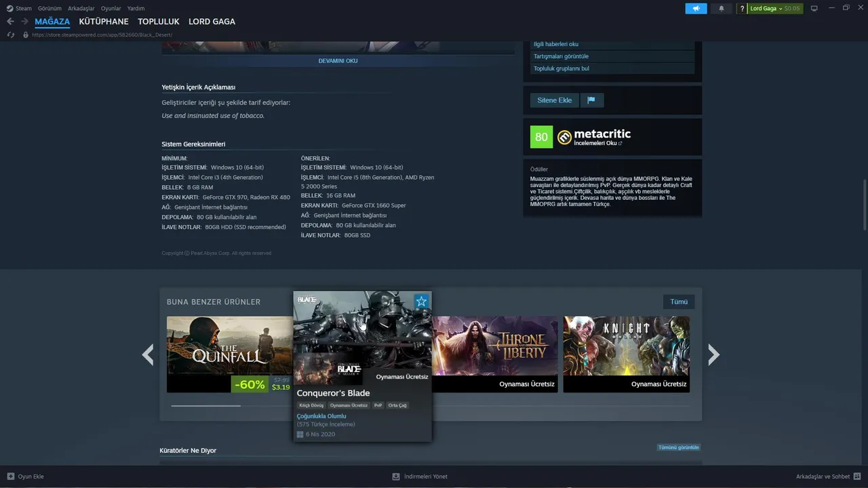The width and height of the screenshot is (868, 488).
Task: Open the Throne and Liberty thumbnail
Action: pos(495,346)
